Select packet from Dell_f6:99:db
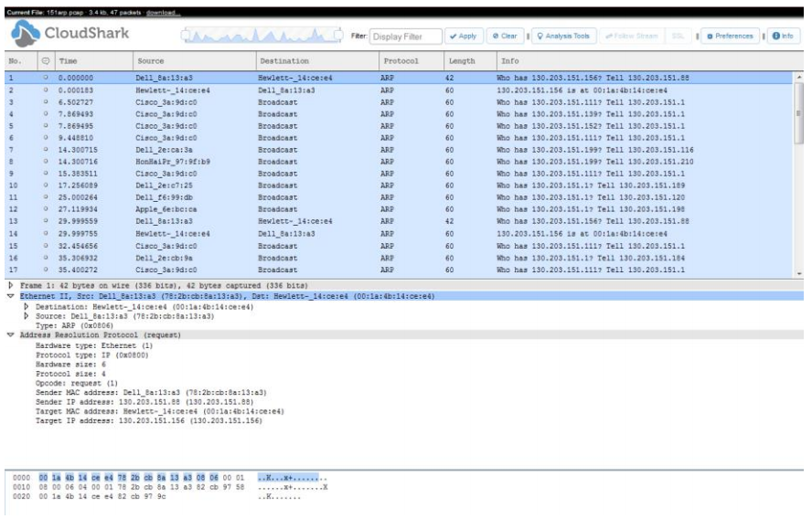Image resolution: width=812 pixels, height=519 pixels. [399, 197]
